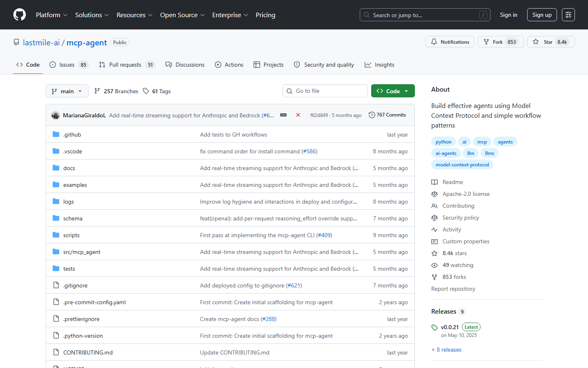Click the .gitignore file icon

tap(56, 285)
